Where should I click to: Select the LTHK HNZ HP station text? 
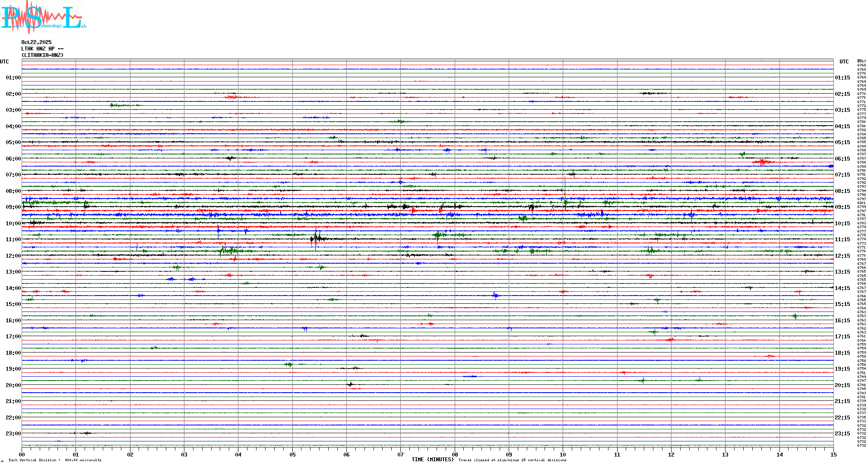[x=42, y=49]
